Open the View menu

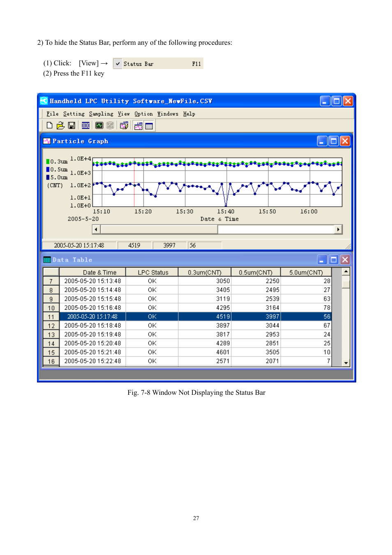pyautogui.click(x=124, y=114)
